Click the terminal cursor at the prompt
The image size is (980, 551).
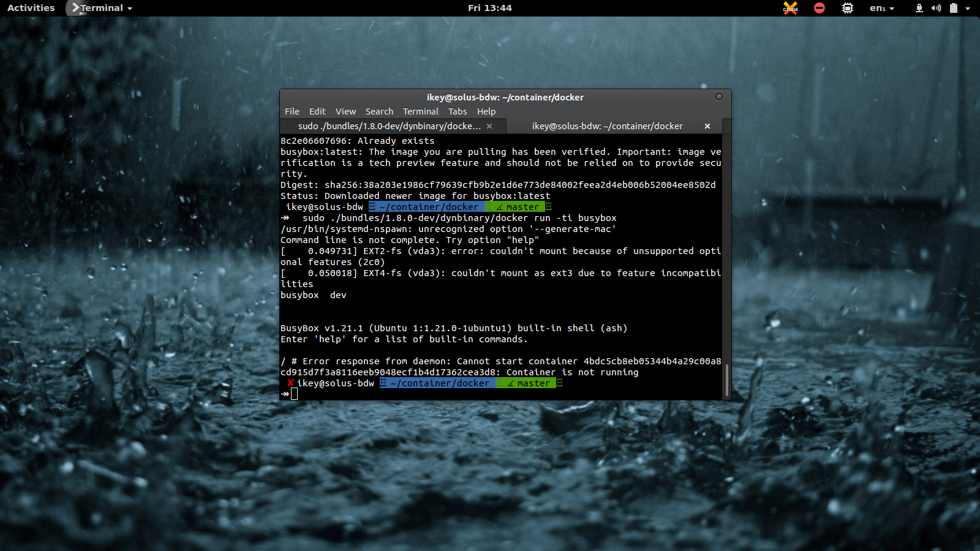[294, 394]
